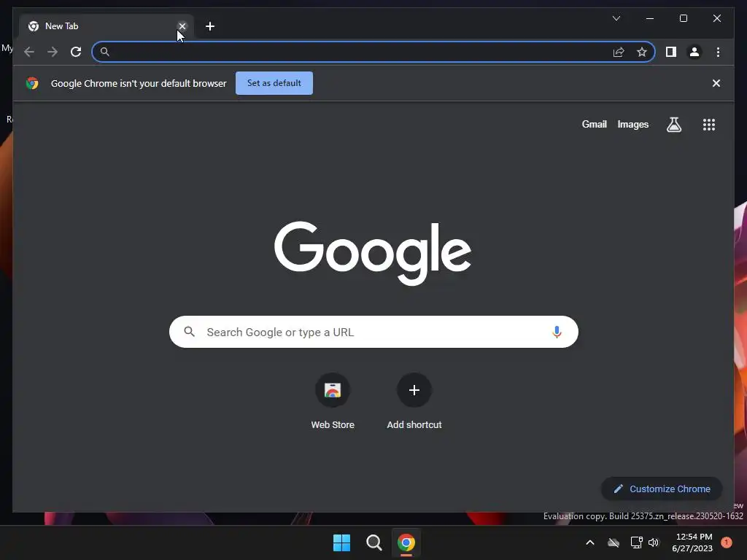Open the Web Store shortcut
Viewport: 747px width, 560px height.
pyautogui.click(x=333, y=402)
